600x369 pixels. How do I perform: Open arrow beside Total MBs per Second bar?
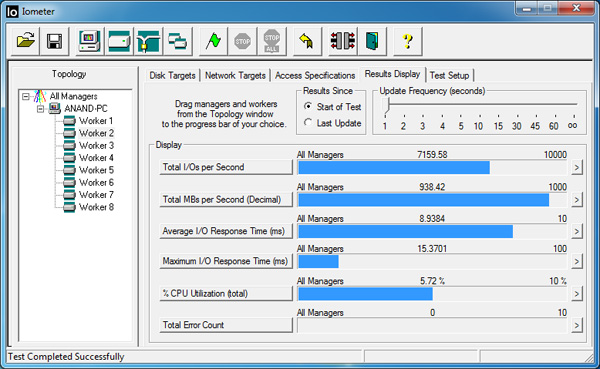pos(577,199)
